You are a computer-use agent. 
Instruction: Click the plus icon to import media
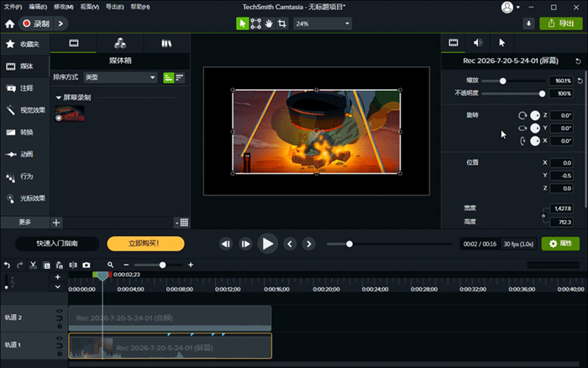coord(56,223)
